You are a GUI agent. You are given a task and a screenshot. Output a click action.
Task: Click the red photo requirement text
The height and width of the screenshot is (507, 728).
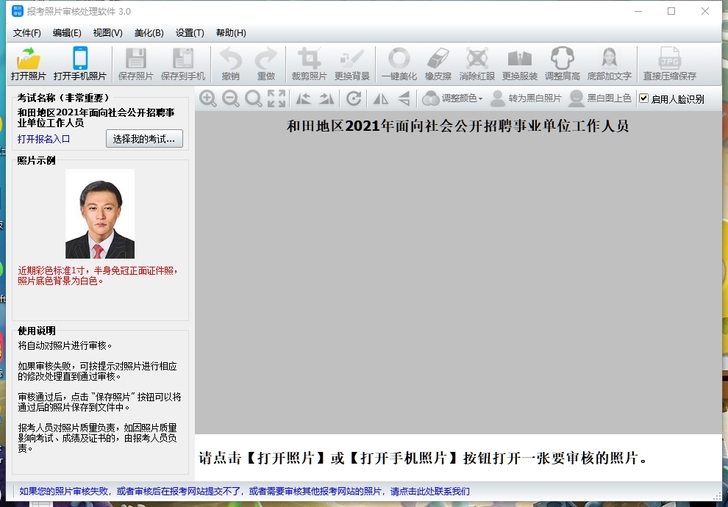(98, 276)
